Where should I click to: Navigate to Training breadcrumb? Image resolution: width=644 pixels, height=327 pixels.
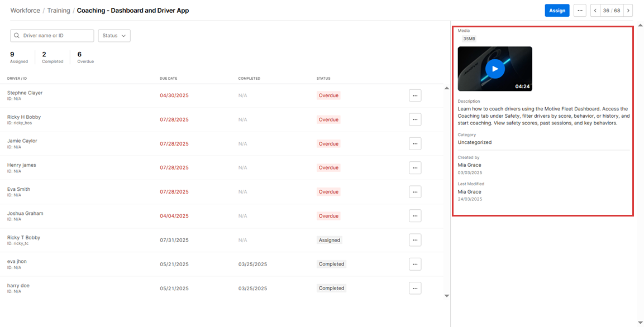[59, 11]
